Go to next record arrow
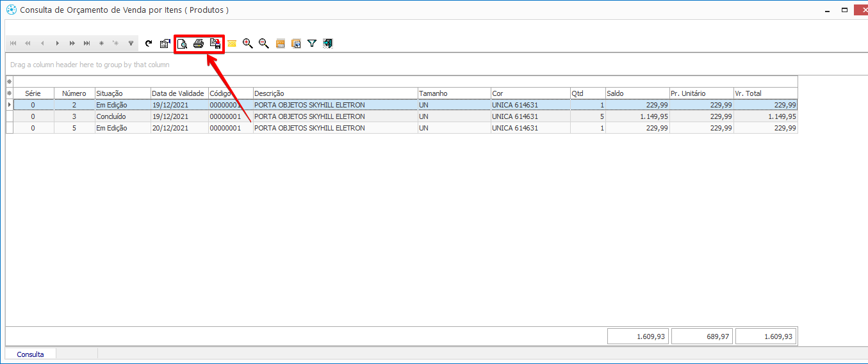Screen dimensions: 868x364 coord(57,44)
